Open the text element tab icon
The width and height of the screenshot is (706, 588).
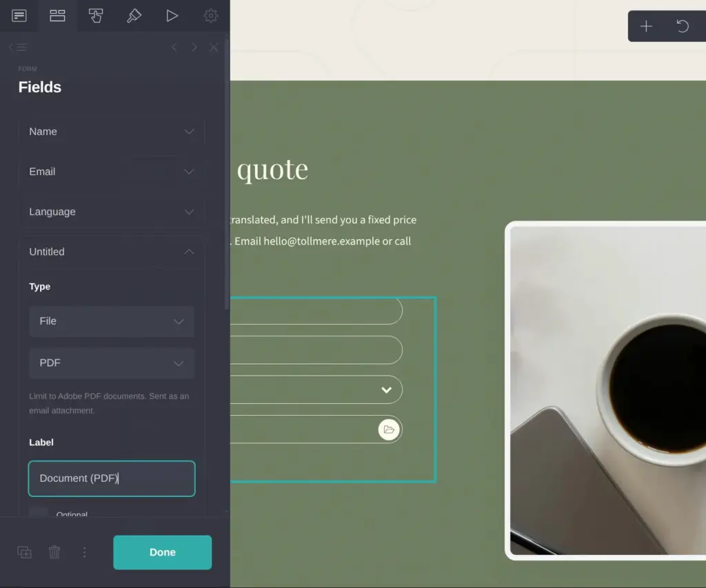[x=19, y=16]
